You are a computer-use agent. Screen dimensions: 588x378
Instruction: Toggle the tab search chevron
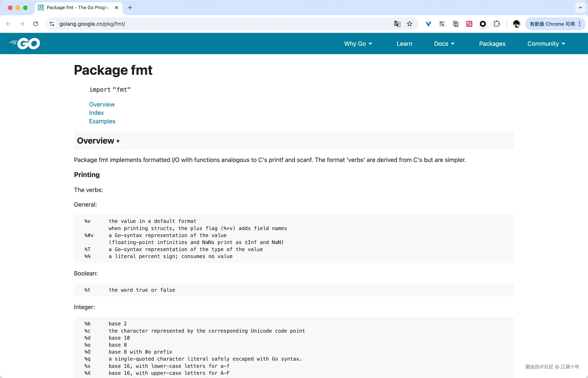(x=580, y=8)
